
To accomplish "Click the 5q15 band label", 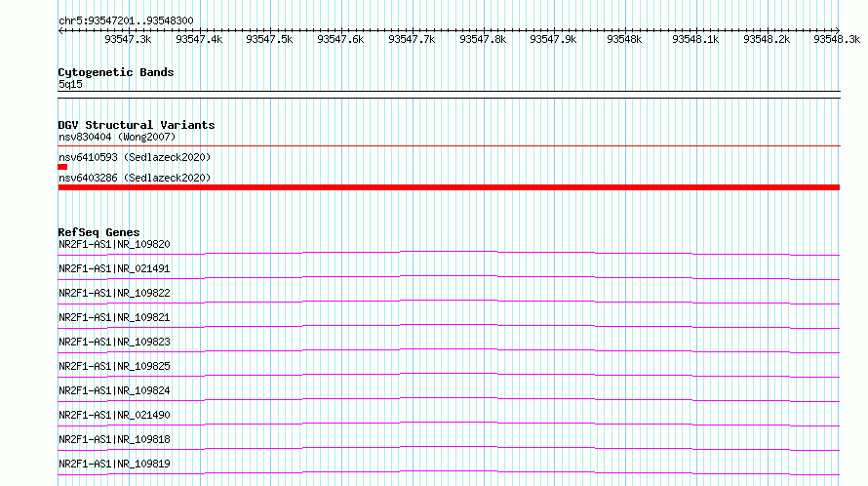I will (70, 84).
